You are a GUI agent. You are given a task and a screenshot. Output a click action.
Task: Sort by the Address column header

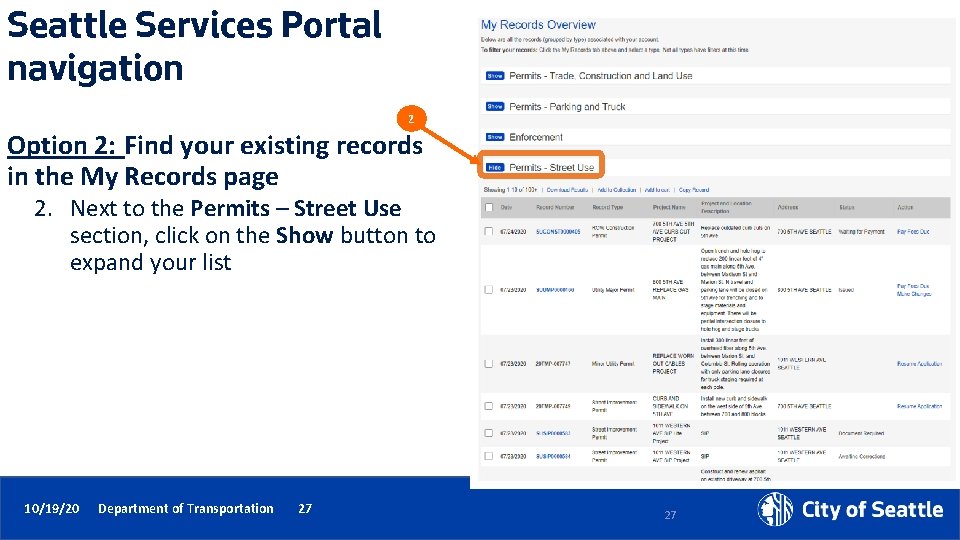[x=787, y=208]
